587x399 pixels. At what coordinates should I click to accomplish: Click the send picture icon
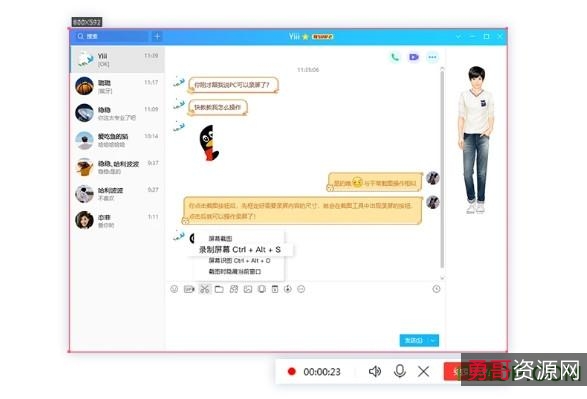pos(248,289)
